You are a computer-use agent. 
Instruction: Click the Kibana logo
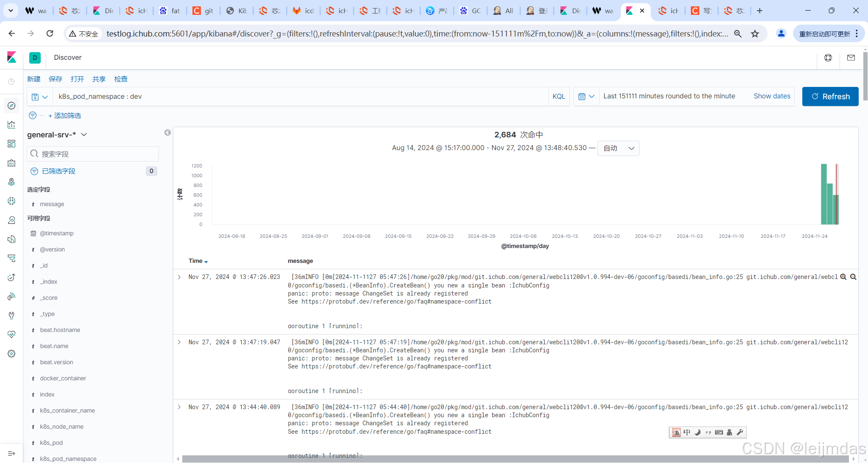(x=11, y=57)
